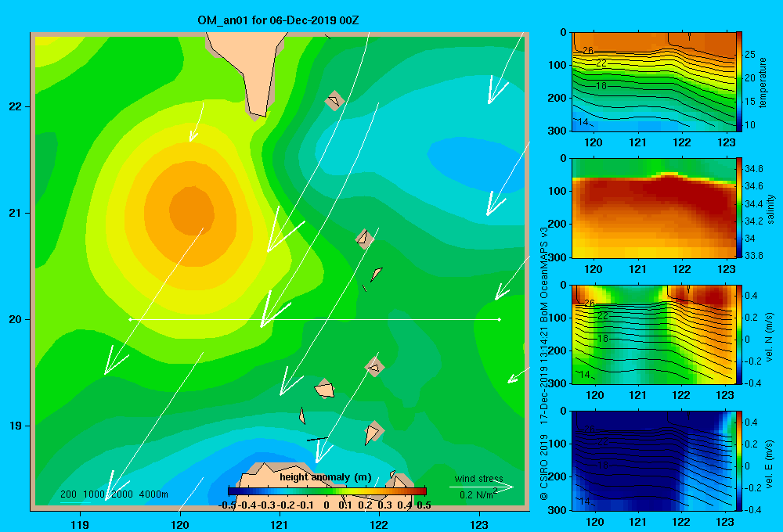Click the '10' tick on temperature color bar
This screenshot has width=783, height=532.
(749, 124)
